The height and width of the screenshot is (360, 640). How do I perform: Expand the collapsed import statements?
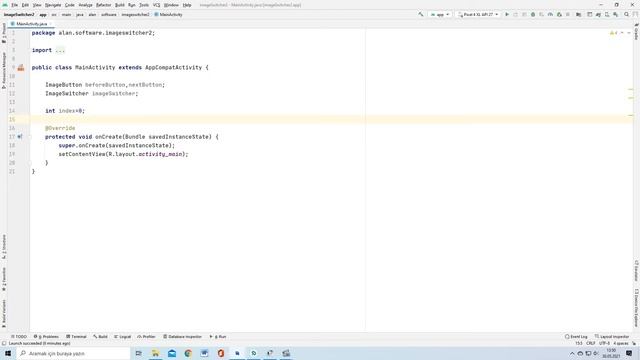click(x=60, y=50)
